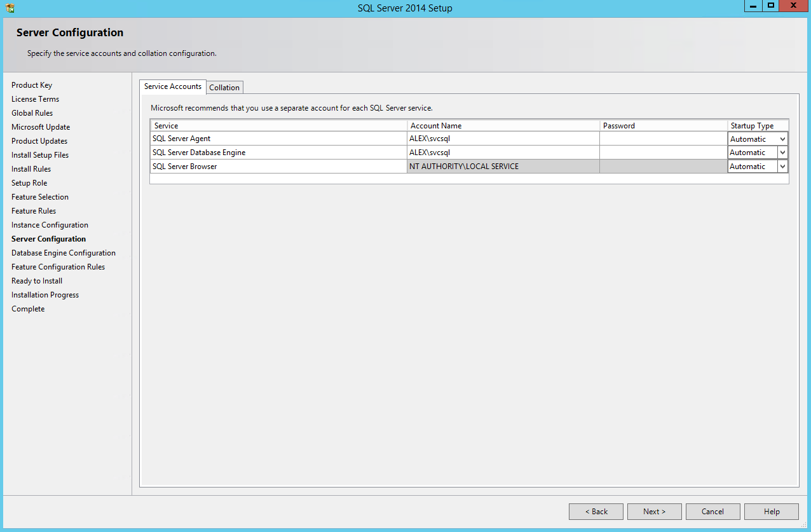Select Ready to Install in the sidebar
811x532 pixels.
coord(36,280)
